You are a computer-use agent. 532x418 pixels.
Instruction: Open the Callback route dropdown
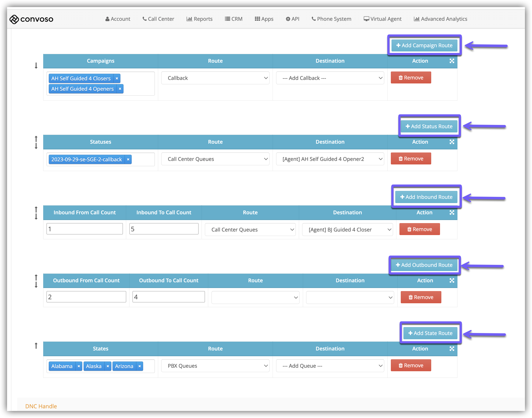click(x=215, y=78)
